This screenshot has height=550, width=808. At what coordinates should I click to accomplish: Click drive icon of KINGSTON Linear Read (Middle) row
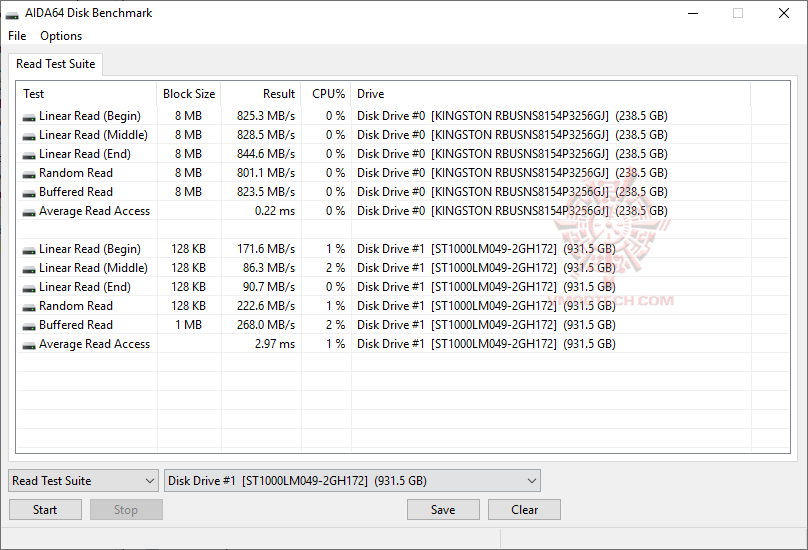29,136
